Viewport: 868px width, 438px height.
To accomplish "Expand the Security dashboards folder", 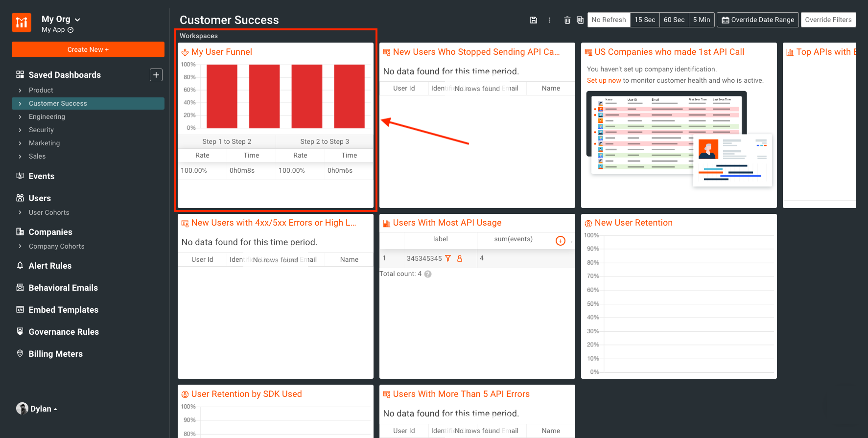I will coord(20,130).
